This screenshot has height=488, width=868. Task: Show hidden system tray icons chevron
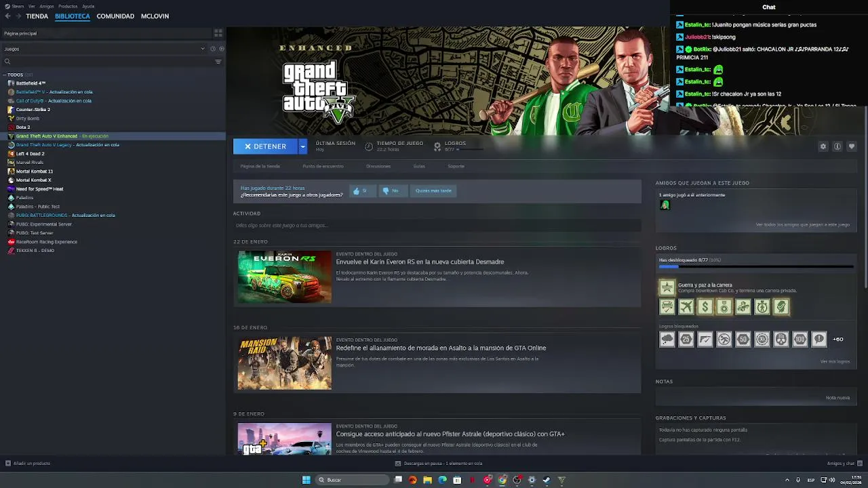coord(787,480)
